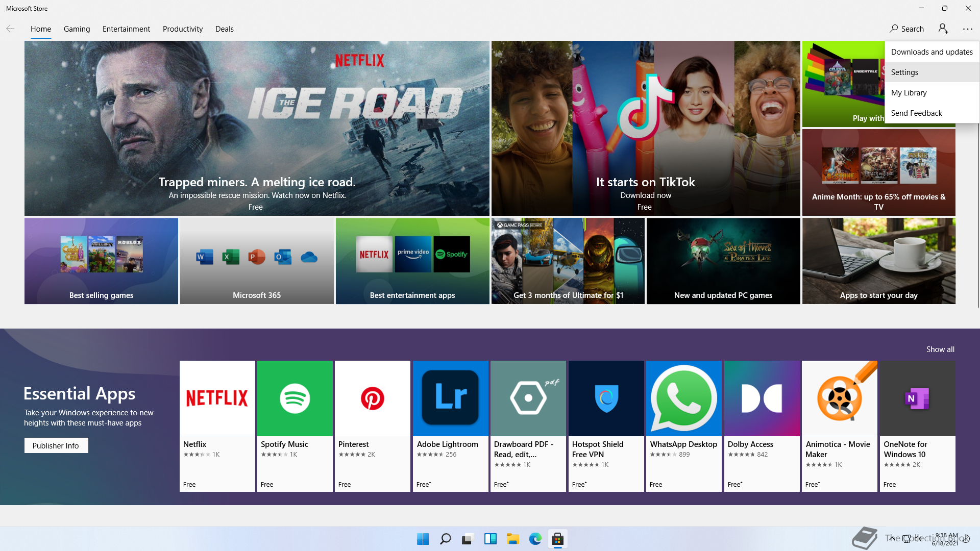Click the Publisher Info button

pyautogui.click(x=56, y=445)
